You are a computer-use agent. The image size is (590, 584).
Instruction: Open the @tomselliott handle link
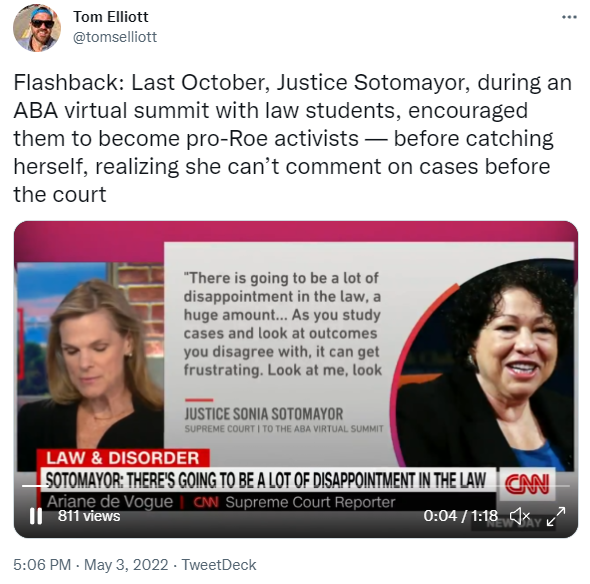[115, 37]
